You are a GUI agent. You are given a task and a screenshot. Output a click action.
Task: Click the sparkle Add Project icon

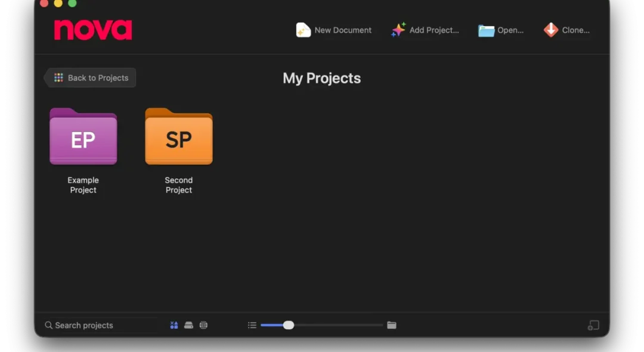[x=398, y=30]
